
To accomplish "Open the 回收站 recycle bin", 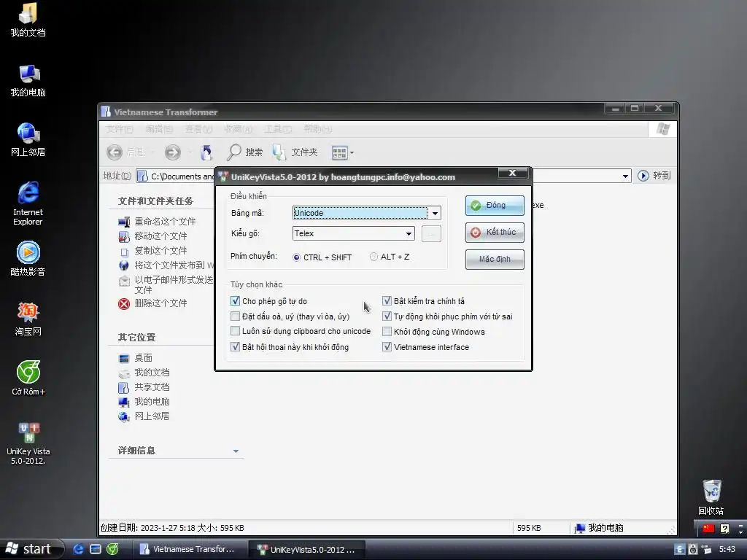I will [711, 497].
